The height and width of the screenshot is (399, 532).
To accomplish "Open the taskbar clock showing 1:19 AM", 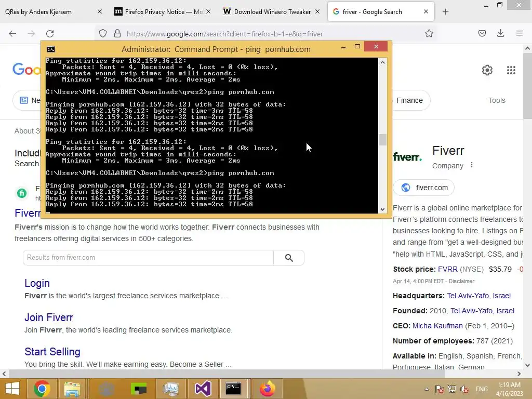I will [509, 389].
